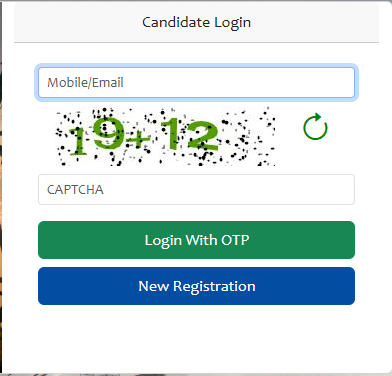
Task: Place cursor in the Mobile/Email box
Action: click(x=196, y=82)
